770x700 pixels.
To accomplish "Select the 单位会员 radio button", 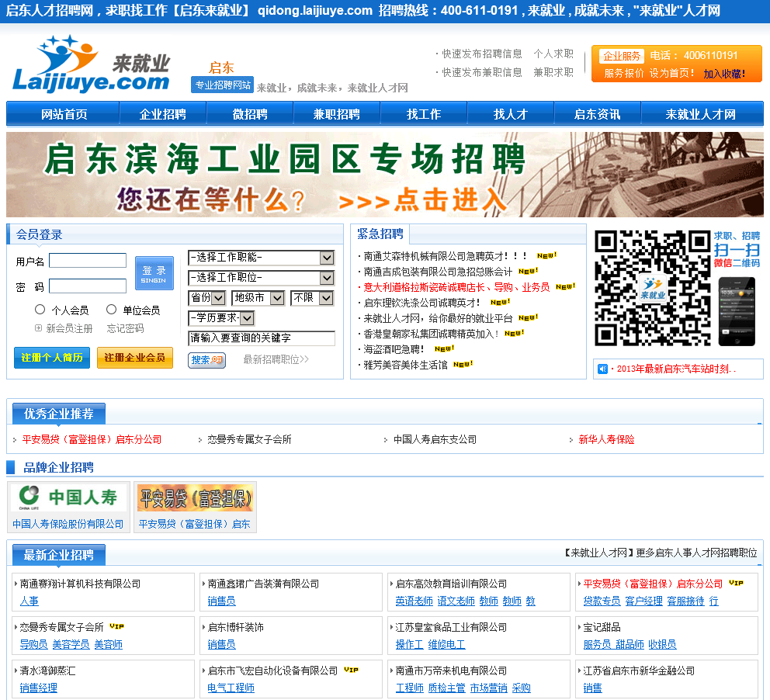I will click(x=112, y=309).
